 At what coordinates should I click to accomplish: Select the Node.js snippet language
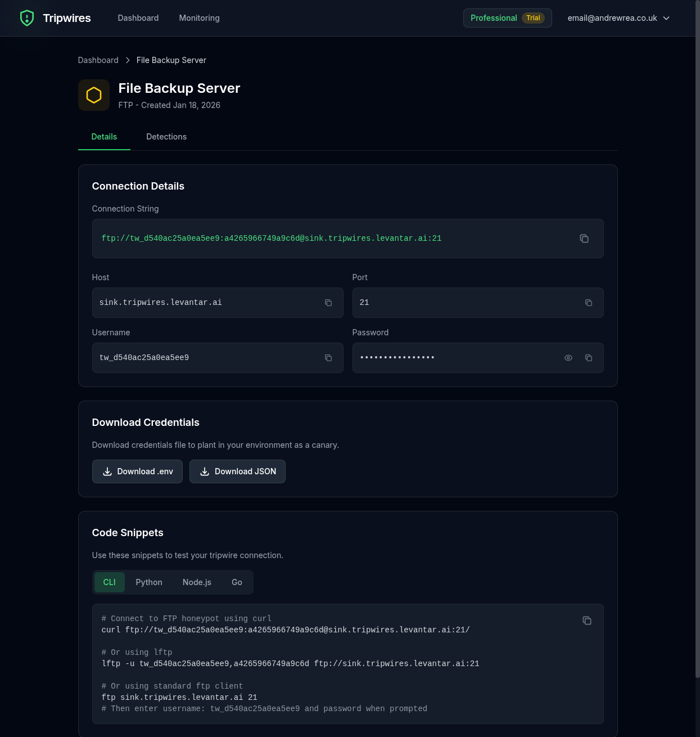coord(197,582)
